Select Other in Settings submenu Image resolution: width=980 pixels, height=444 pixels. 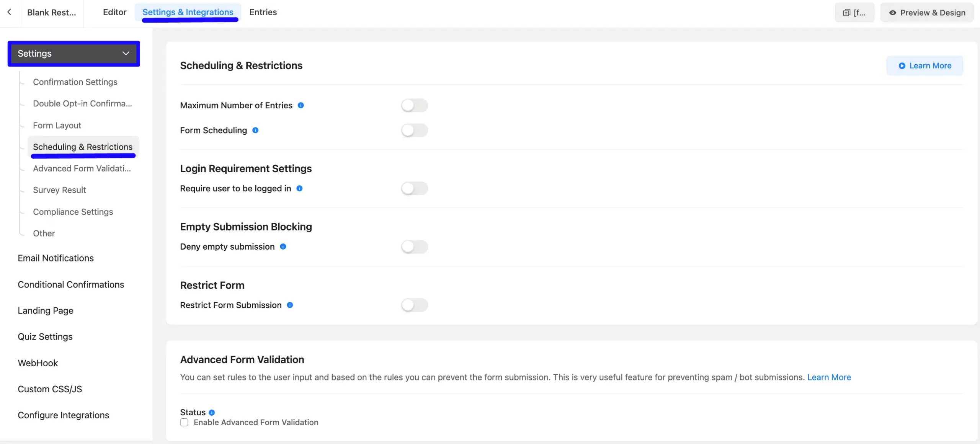tap(44, 233)
